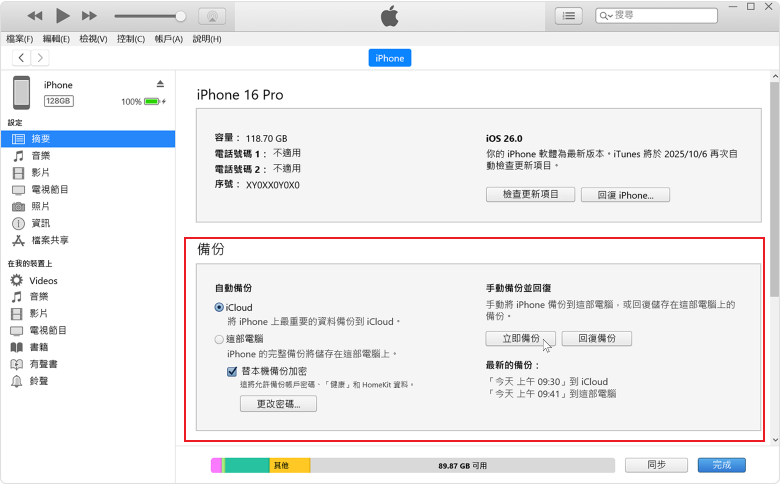This screenshot has width=781, height=484.
Task: Click the 89.87 GB 可用 free space
Action: click(x=463, y=466)
